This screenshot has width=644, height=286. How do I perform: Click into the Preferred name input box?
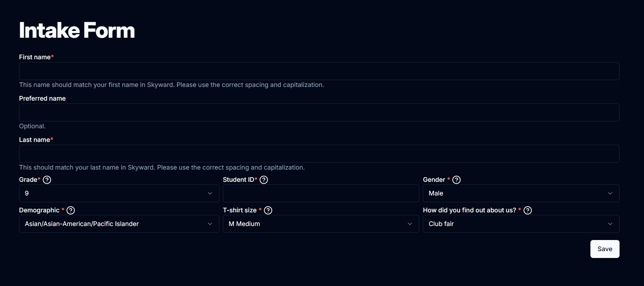tap(319, 112)
